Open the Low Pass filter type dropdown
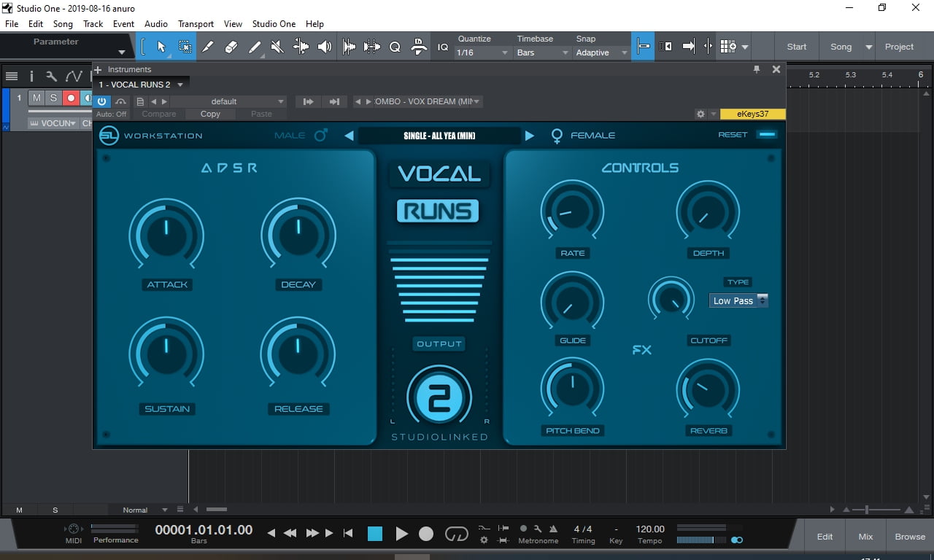 738,300
